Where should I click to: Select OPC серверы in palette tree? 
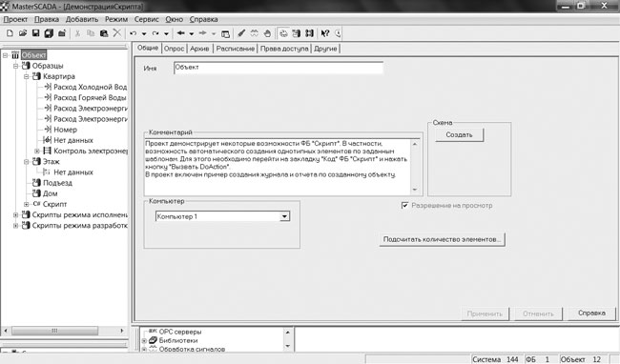(180, 332)
